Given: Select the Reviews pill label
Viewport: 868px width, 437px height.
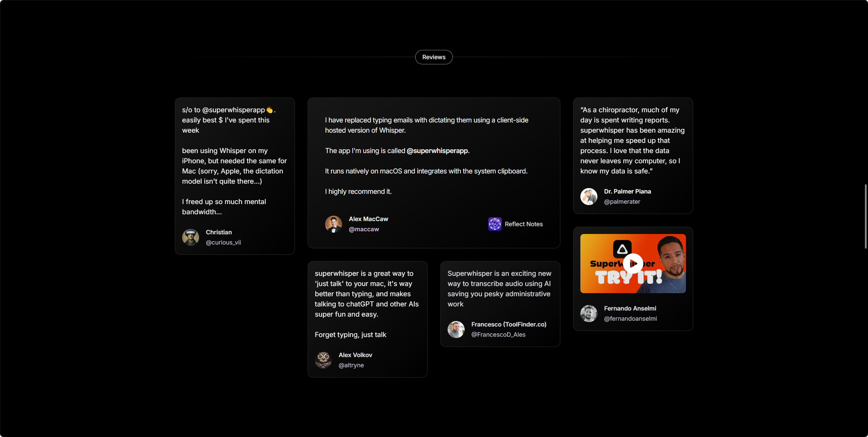Looking at the screenshot, I should click(x=434, y=57).
